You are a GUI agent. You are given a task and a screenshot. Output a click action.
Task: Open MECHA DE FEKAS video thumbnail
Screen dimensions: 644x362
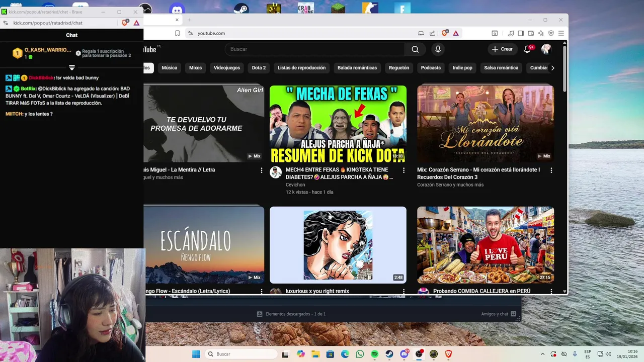338,124
